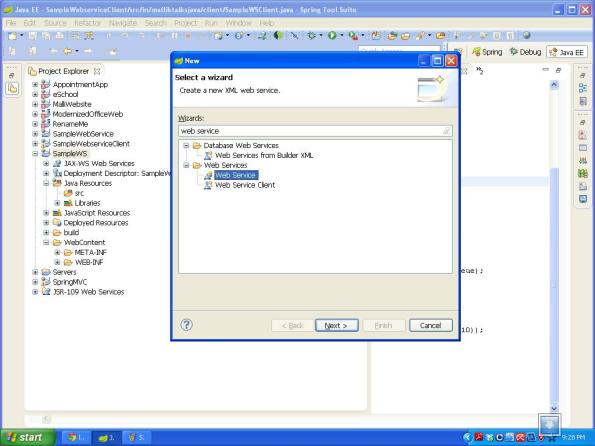The width and height of the screenshot is (595, 446).
Task: Click the editor scrollbar down arrow
Action: pyautogui.click(x=554, y=408)
